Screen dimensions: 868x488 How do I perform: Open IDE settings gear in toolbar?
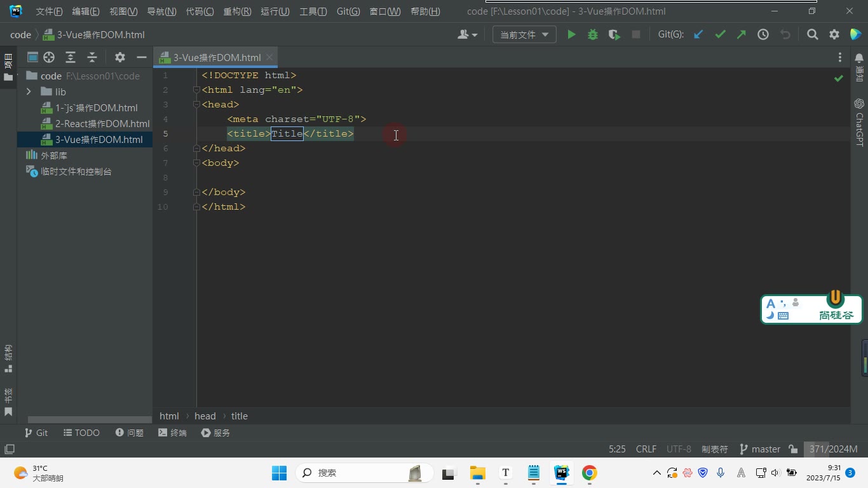pyautogui.click(x=834, y=35)
